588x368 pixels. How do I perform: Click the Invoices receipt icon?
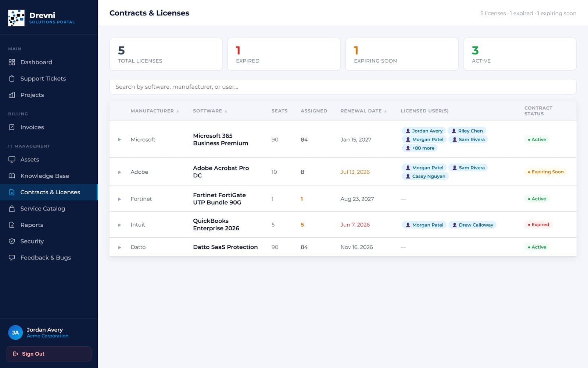pyautogui.click(x=12, y=127)
